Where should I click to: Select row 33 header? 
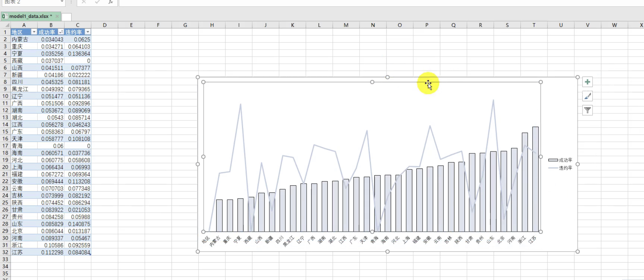[5, 259]
